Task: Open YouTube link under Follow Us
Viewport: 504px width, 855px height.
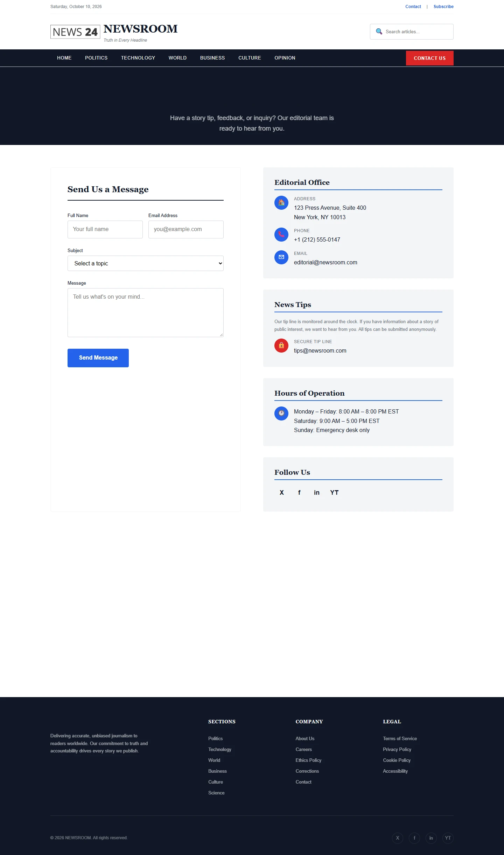Action: click(x=334, y=493)
